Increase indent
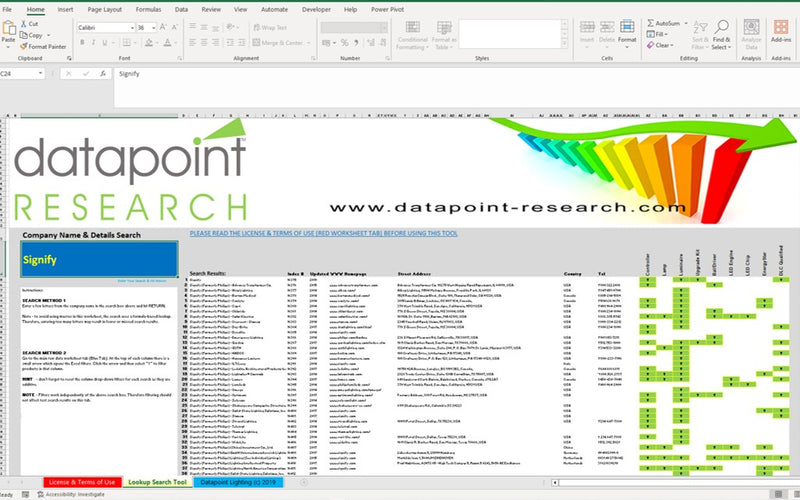Screen dimensions: 800x500 coord(241,43)
